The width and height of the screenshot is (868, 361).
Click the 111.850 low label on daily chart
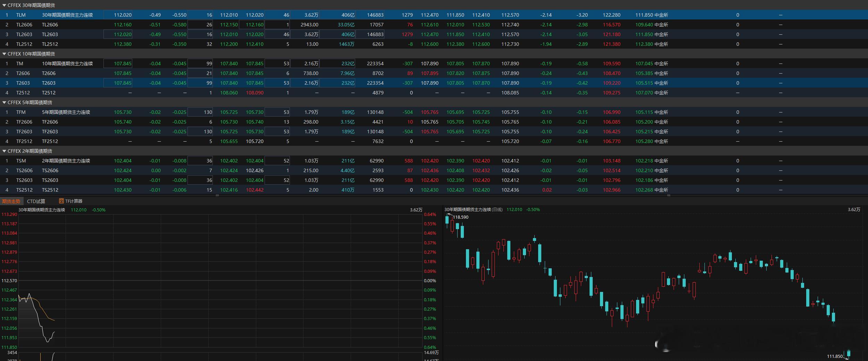click(835, 356)
